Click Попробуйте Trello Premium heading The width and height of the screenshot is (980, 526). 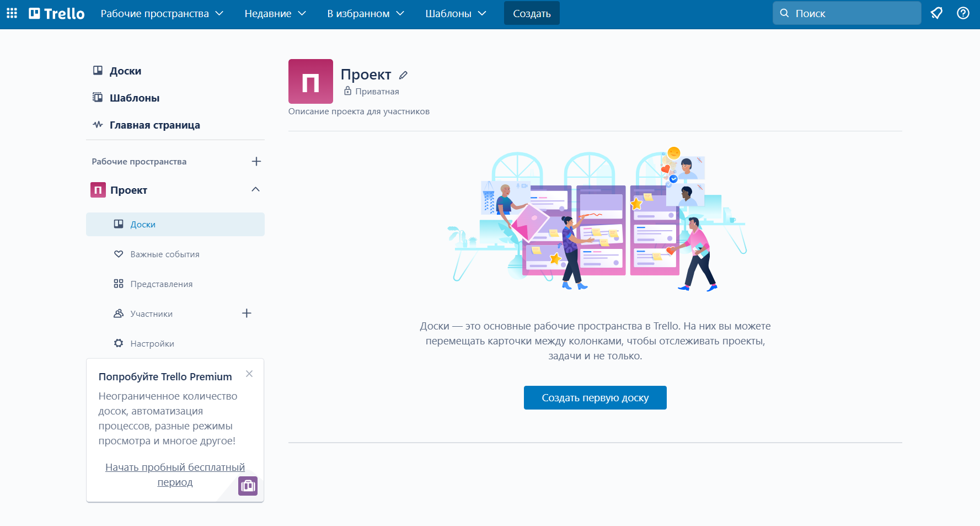(165, 376)
